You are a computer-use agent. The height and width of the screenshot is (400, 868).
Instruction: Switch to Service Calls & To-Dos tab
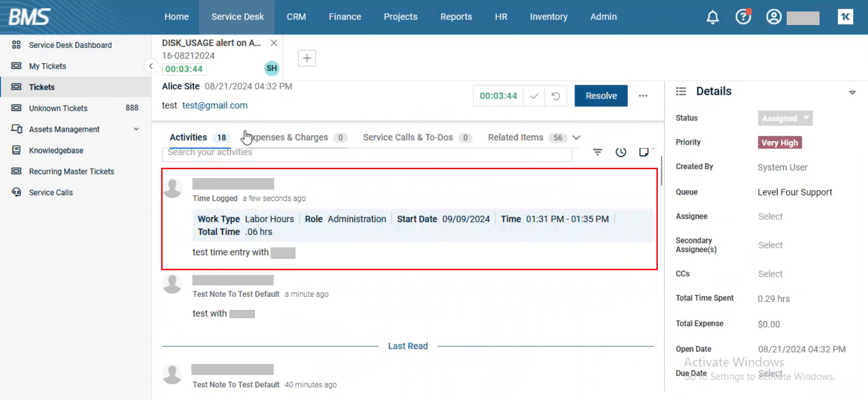[408, 137]
